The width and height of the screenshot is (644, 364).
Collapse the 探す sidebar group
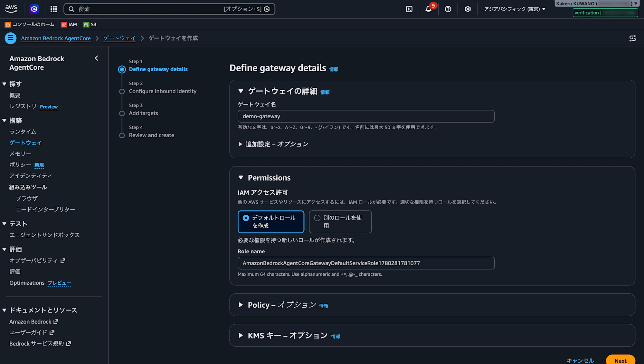5,84
